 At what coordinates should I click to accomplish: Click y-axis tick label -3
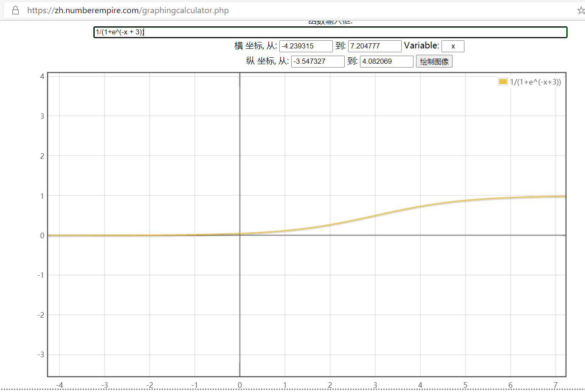(x=41, y=355)
